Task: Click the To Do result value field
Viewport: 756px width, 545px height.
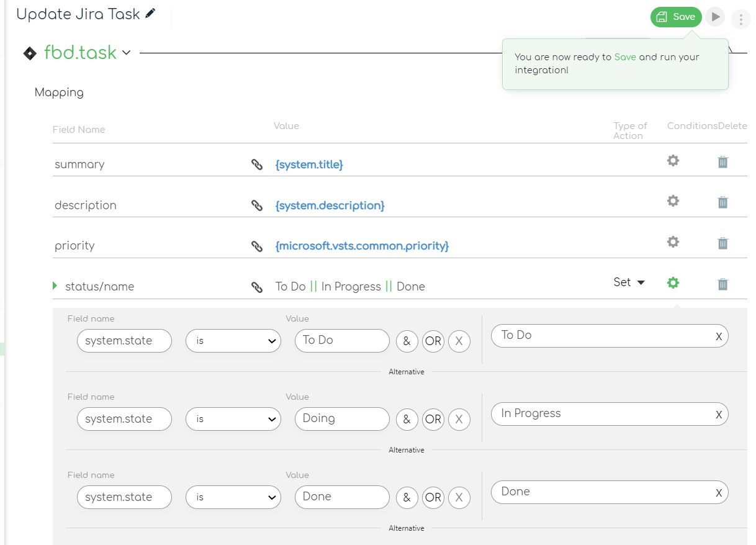Action: pyautogui.click(x=610, y=335)
